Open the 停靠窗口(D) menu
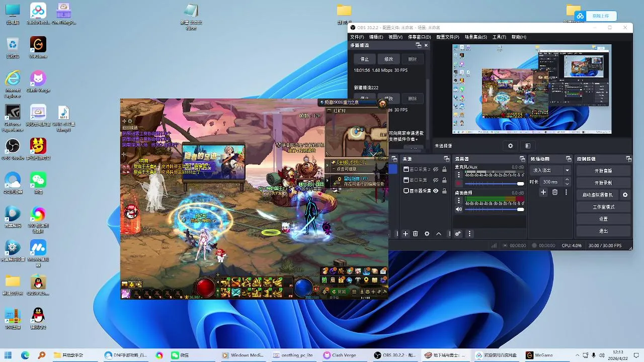The image size is (644, 362). click(419, 37)
